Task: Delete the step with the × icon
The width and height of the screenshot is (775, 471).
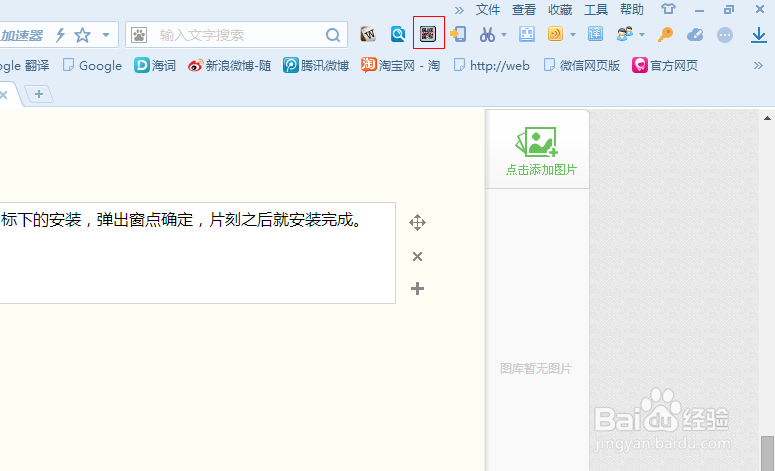Action: pyautogui.click(x=417, y=256)
